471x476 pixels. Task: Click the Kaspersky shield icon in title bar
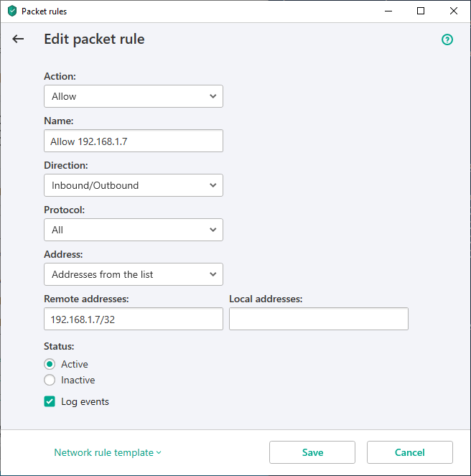12,11
